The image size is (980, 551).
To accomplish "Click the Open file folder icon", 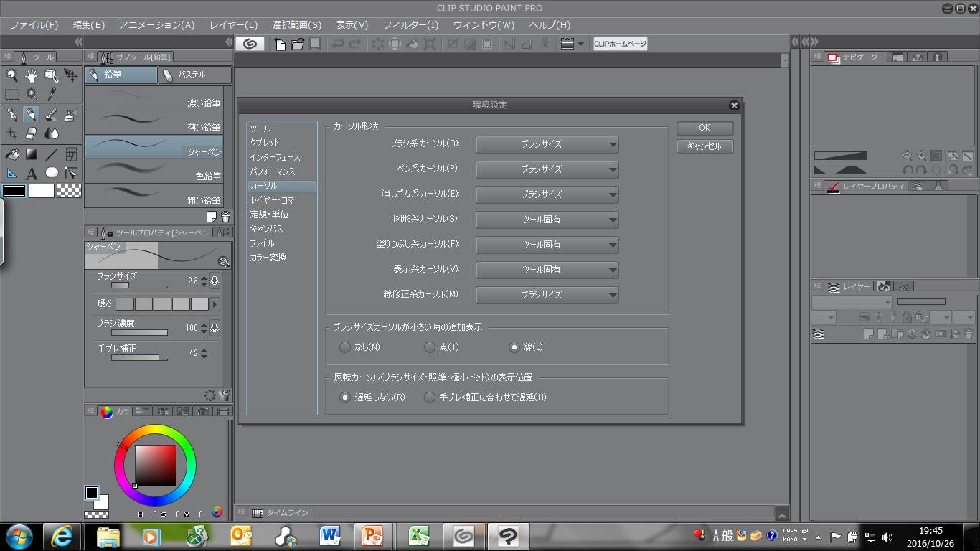I will pos(297,44).
